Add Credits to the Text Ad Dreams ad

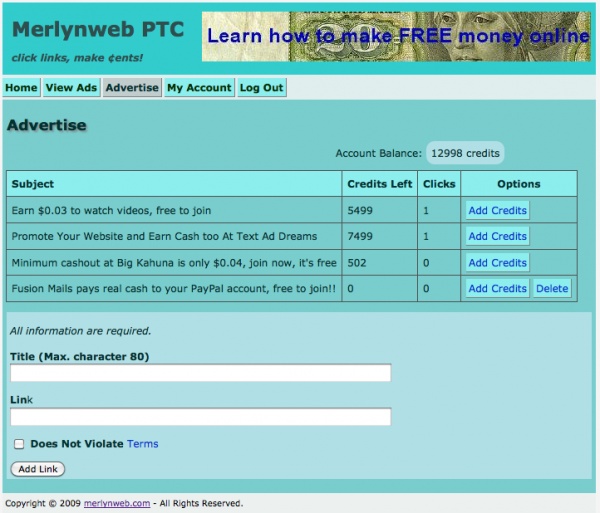497,236
